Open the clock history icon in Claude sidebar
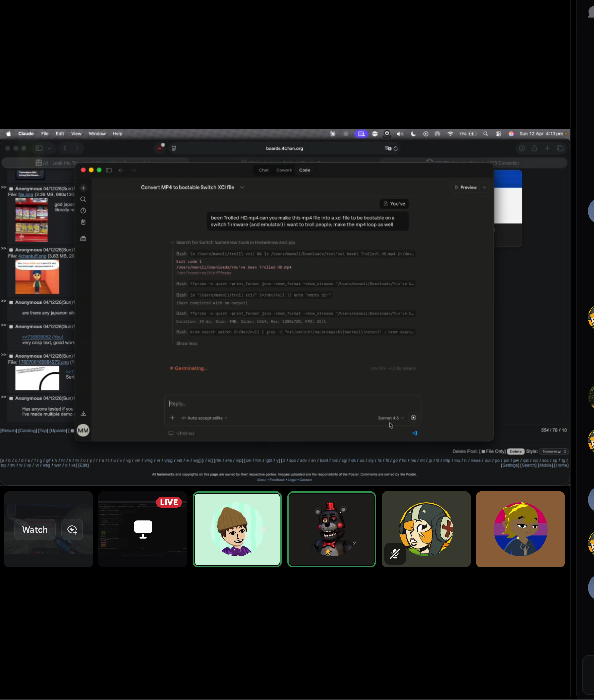594x700 pixels. (83, 211)
